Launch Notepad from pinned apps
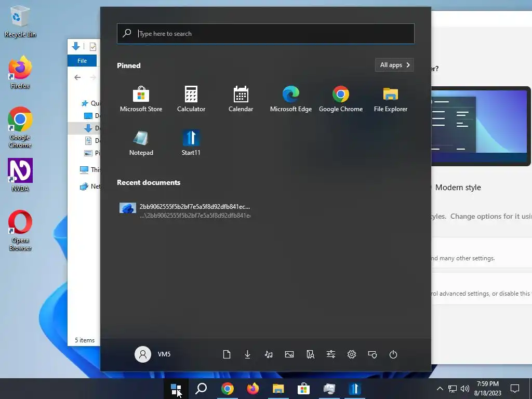 click(x=141, y=142)
